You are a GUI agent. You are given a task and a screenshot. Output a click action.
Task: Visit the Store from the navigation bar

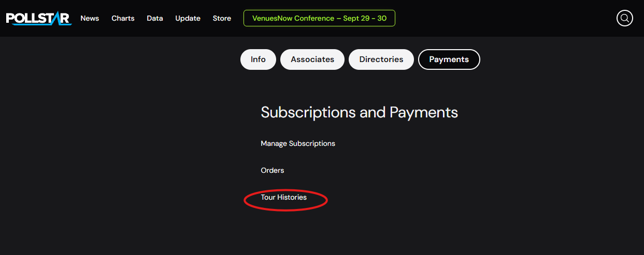[x=222, y=18]
